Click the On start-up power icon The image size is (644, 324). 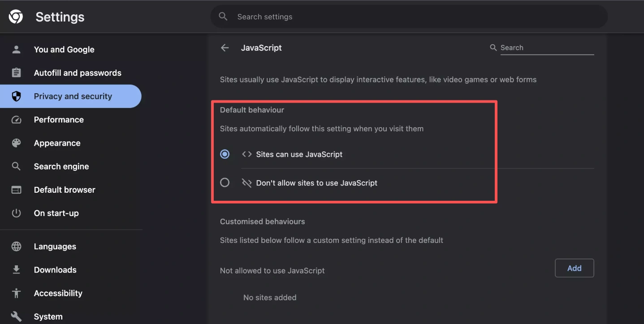(x=16, y=213)
